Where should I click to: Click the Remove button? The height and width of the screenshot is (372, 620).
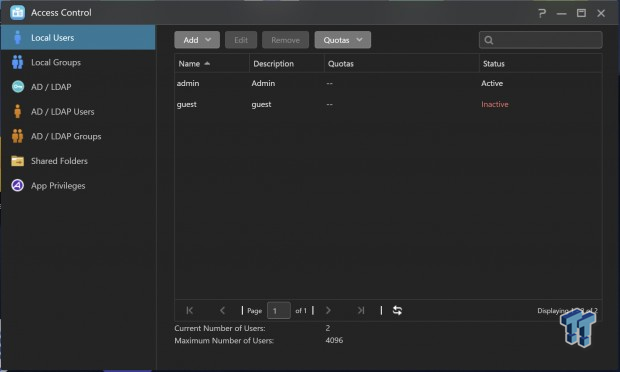click(285, 40)
